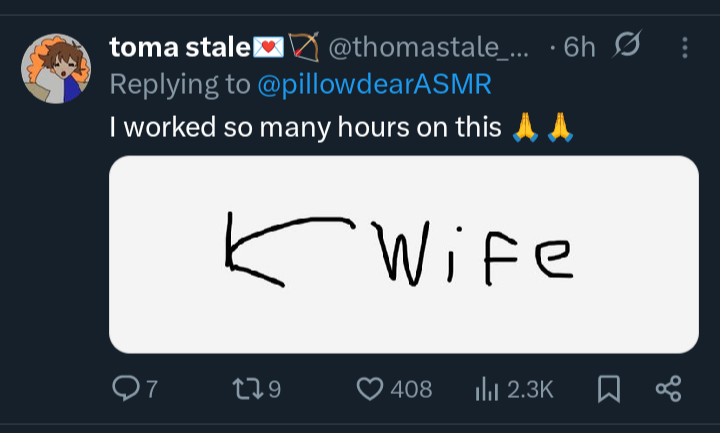This screenshot has height=433, width=720.
Task: Open the share icon menu
Action: coord(669,389)
